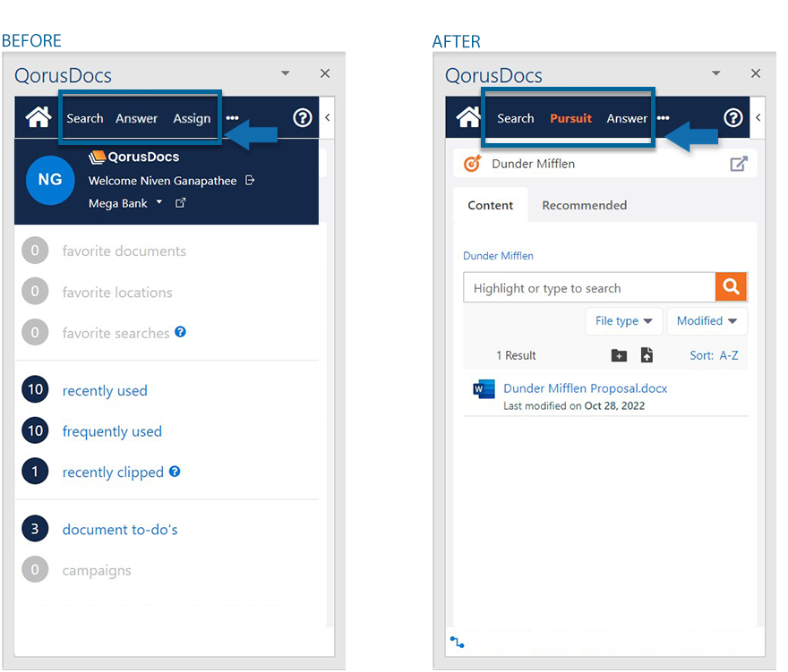Select the Assign tab in navigation bar
788x672 pixels.
[192, 118]
